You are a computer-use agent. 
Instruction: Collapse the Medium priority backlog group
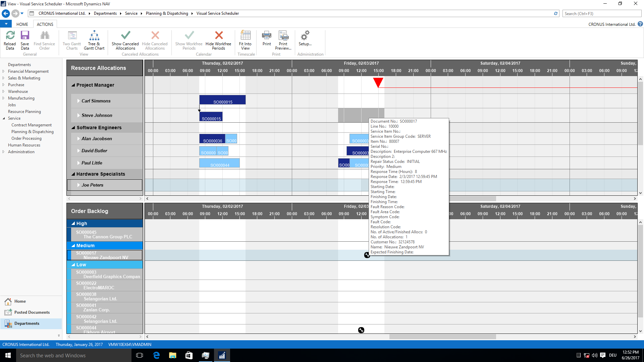point(73,246)
